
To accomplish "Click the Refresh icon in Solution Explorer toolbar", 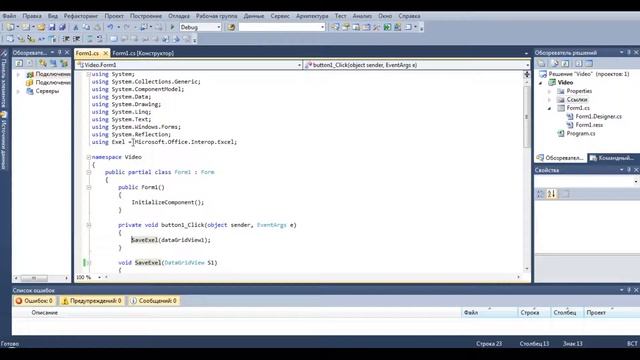I will tap(565, 63).
